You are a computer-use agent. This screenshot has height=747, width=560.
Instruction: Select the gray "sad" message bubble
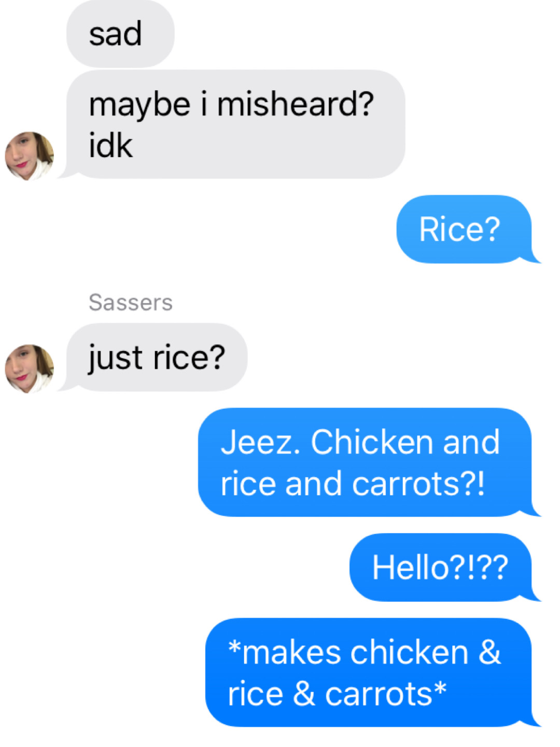120,34
